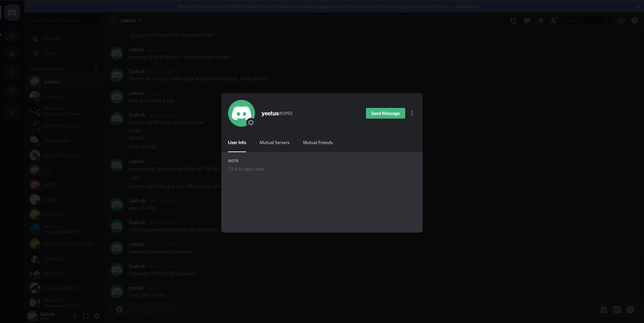Click the Add a Server plus icon
This screenshot has width=644, height=323.
point(12,72)
